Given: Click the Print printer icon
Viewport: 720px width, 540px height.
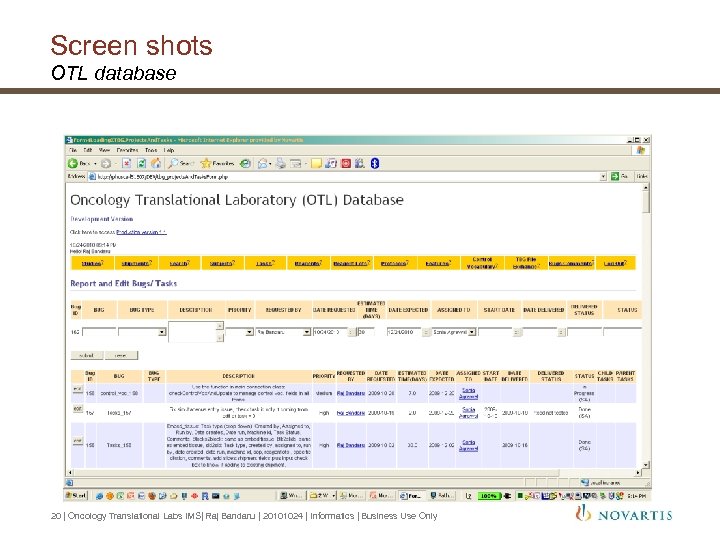Looking at the screenshot, I should [281, 163].
